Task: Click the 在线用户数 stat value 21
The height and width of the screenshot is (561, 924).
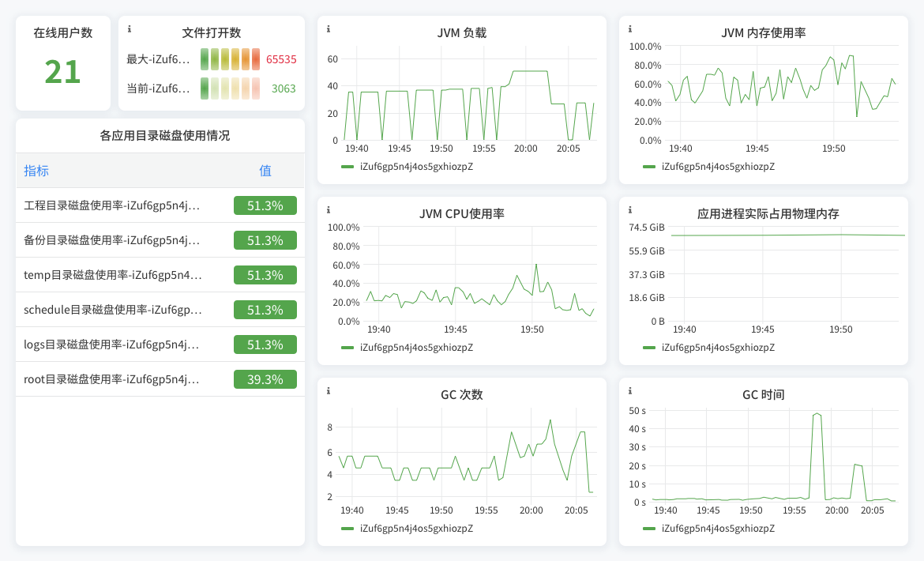Action: point(62,73)
